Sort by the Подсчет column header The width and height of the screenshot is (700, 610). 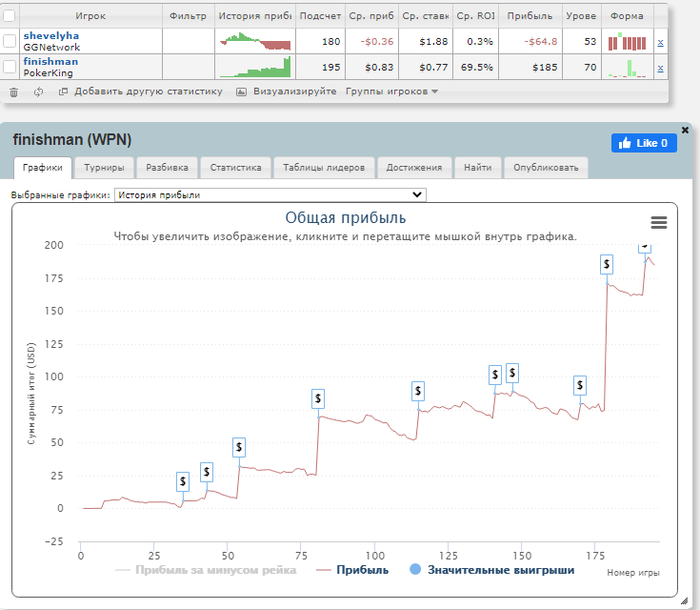pos(320,16)
